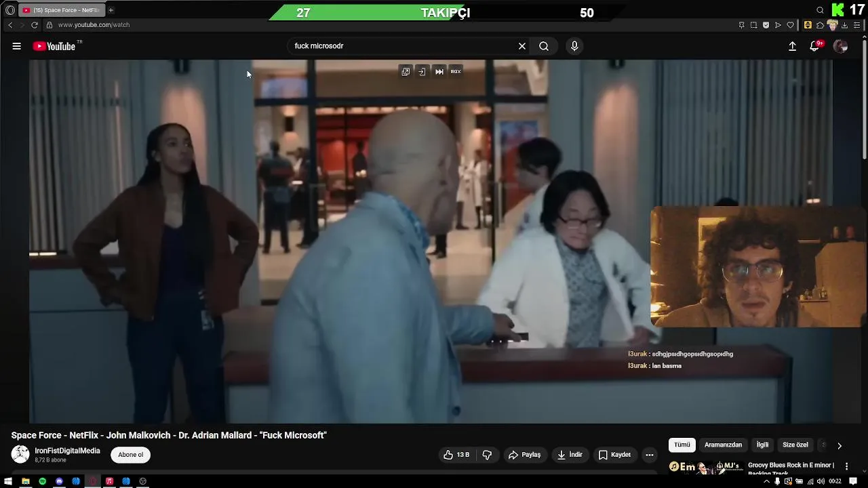Click the RGX overlay button on the video

pos(456,71)
